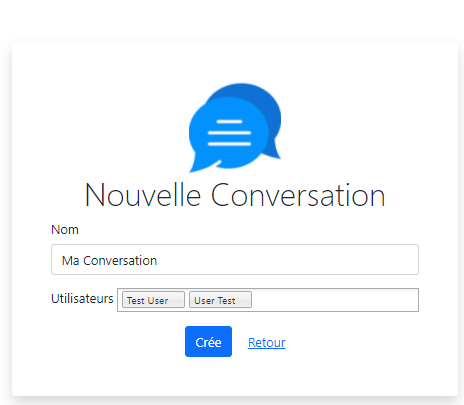Click the Utilisateurs label
Viewport: 464px width, 405px height.
(x=82, y=298)
